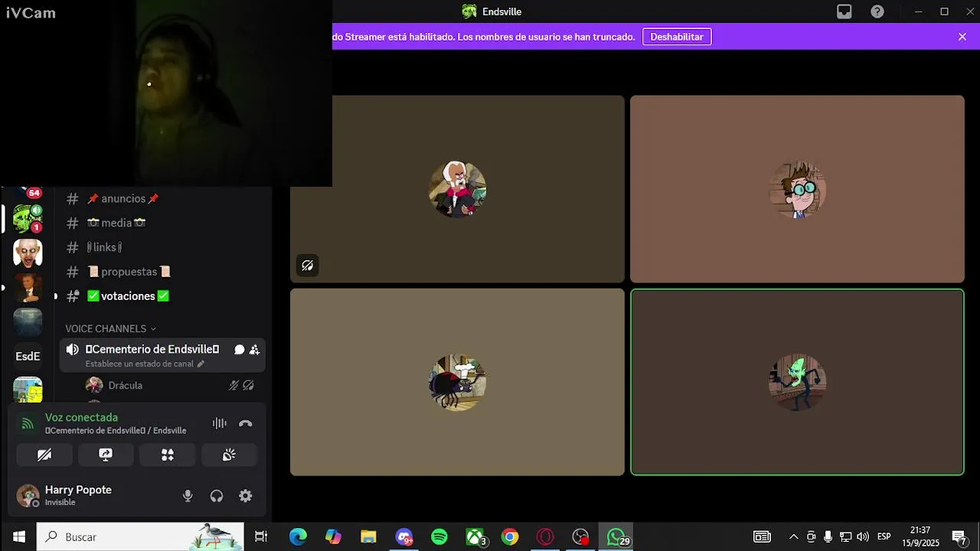This screenshot has width=980, height=551.
Task: Click the Buscar taskbar search box
Action: 141,536
